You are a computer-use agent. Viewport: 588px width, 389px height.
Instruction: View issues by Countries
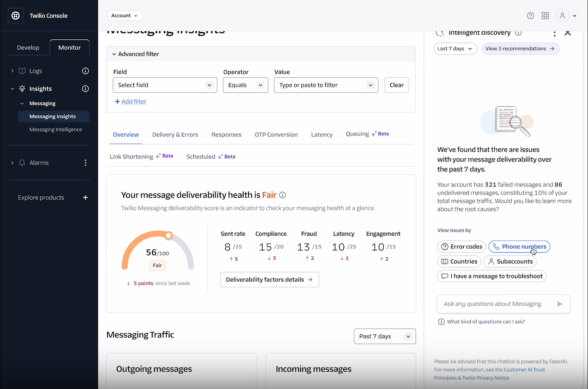[459, 261]
